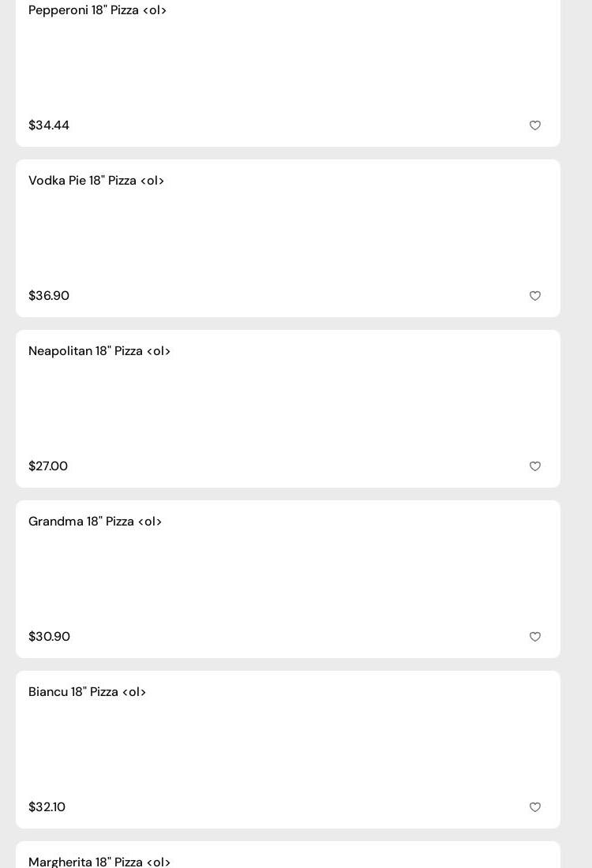Add Neapolitan 18" Pizza to favorites via heart
Screen dimensions: 592x868
(535, 466)
